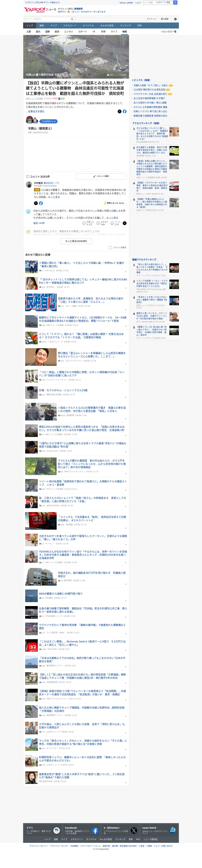Open the 羊蹄山（蝦夷富士） point link
The height and width of the screenshot is (868, 202).
[x=40, y=128]
